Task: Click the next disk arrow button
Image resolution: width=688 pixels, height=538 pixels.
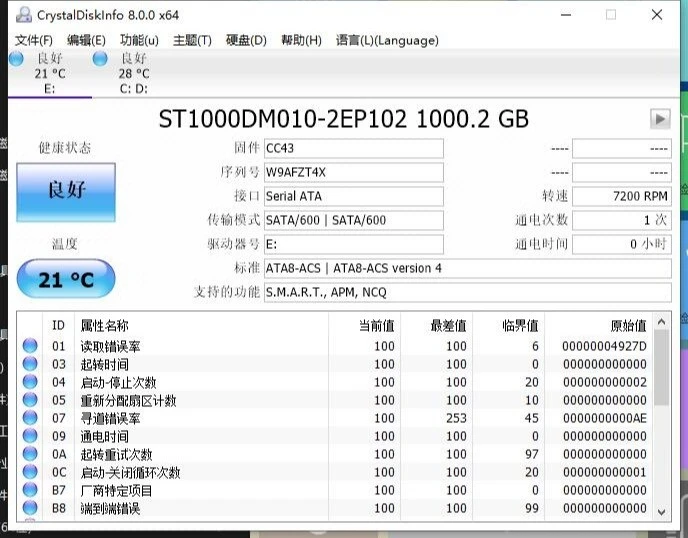Action: point(659,119)
